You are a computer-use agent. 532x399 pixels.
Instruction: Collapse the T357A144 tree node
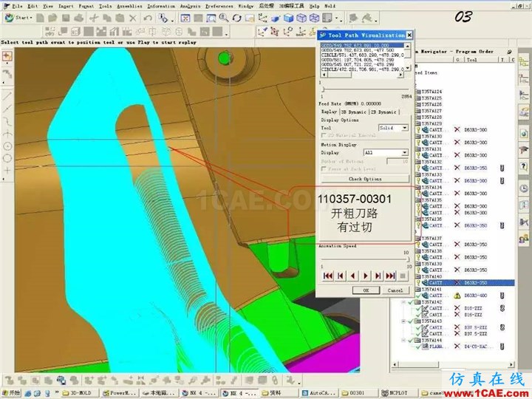(403, 340)
